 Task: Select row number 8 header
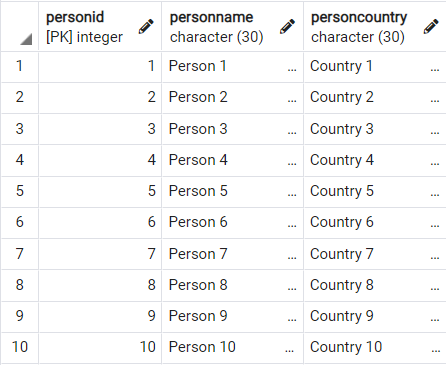(x=19, y=285)
